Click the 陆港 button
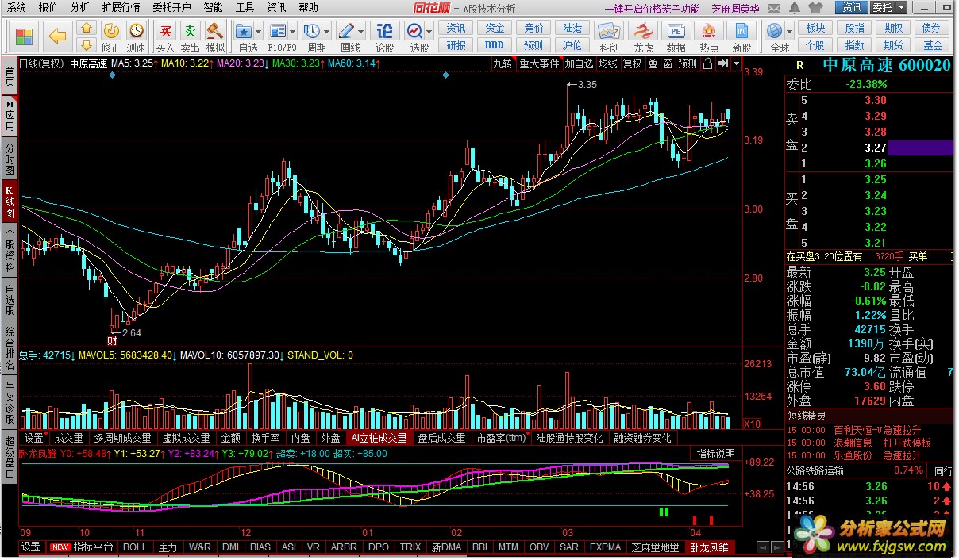This screenshot has width=959, height=560. pos(572,29)
